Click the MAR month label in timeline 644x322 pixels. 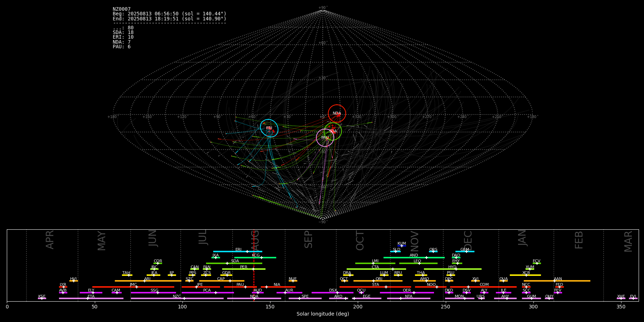pos(628,241)
